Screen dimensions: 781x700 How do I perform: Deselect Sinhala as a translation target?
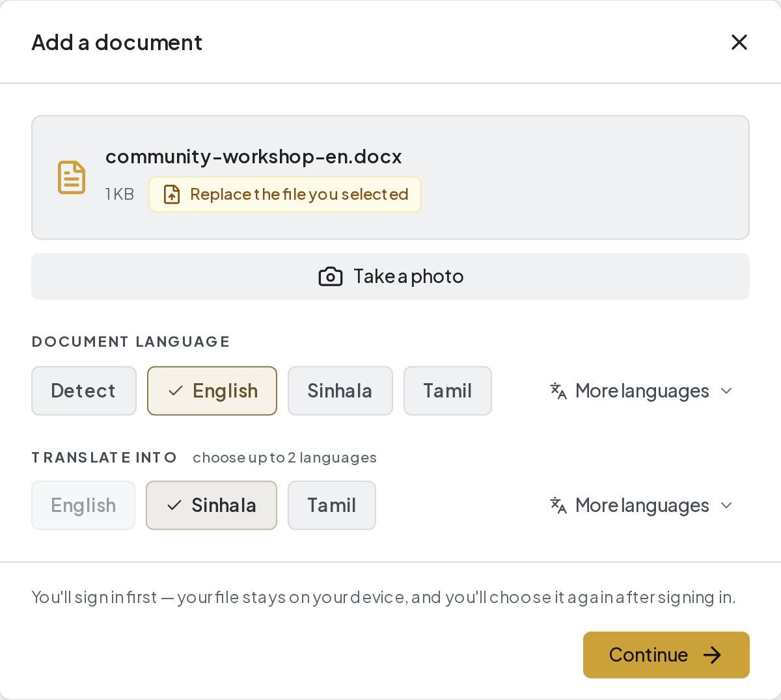click(x=212, y=505)
